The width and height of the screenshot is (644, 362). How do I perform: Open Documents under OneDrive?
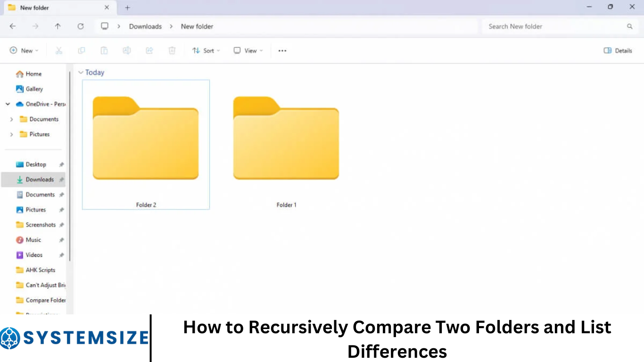(40, 119)
